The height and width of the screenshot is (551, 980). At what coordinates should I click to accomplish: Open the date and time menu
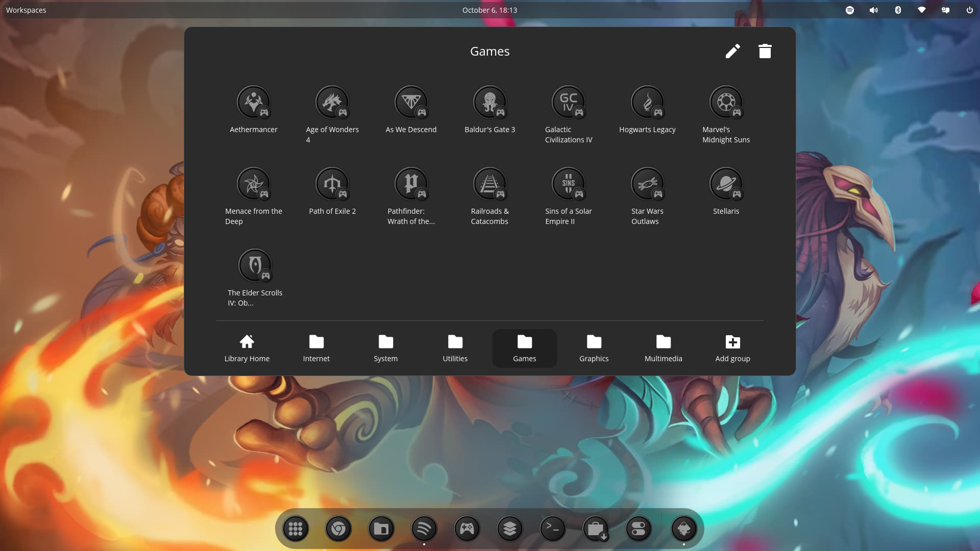(x=489, y=10)
